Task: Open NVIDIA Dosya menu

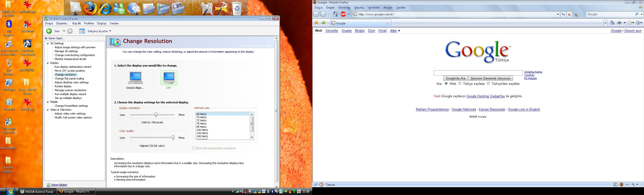Action: (49, 23)
